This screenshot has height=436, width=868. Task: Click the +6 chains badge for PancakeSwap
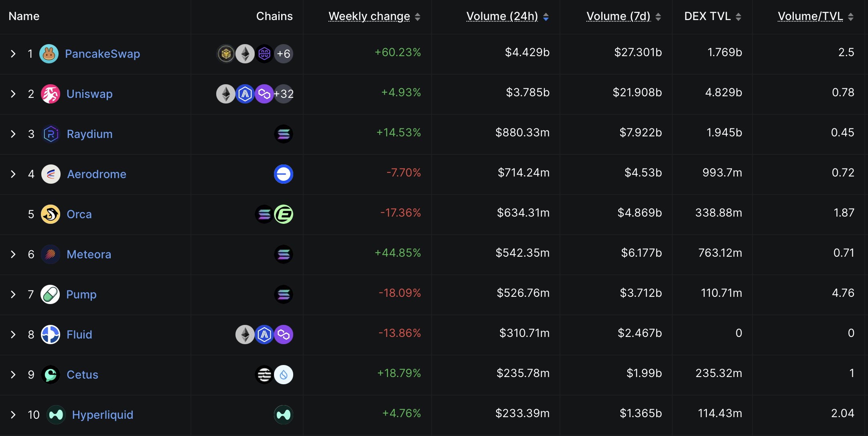[284, 54]
